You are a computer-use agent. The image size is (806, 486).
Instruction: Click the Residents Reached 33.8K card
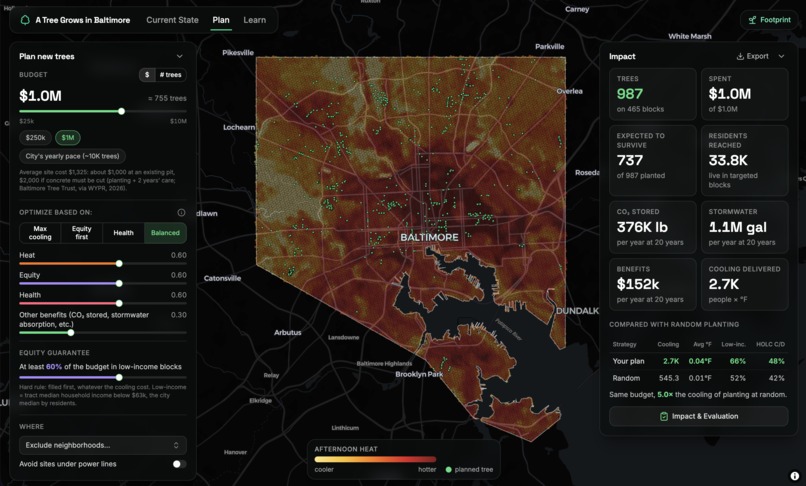pos(745,160)
